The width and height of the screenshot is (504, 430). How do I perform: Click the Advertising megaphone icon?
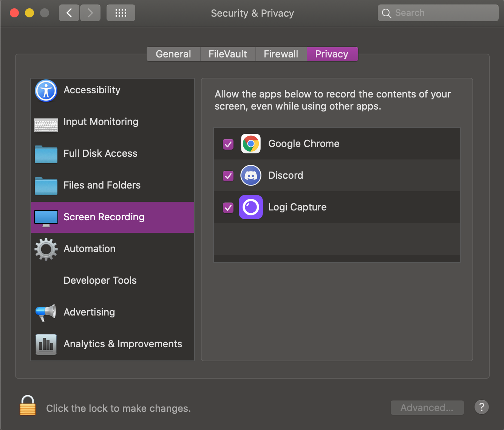tap(46, 312)
